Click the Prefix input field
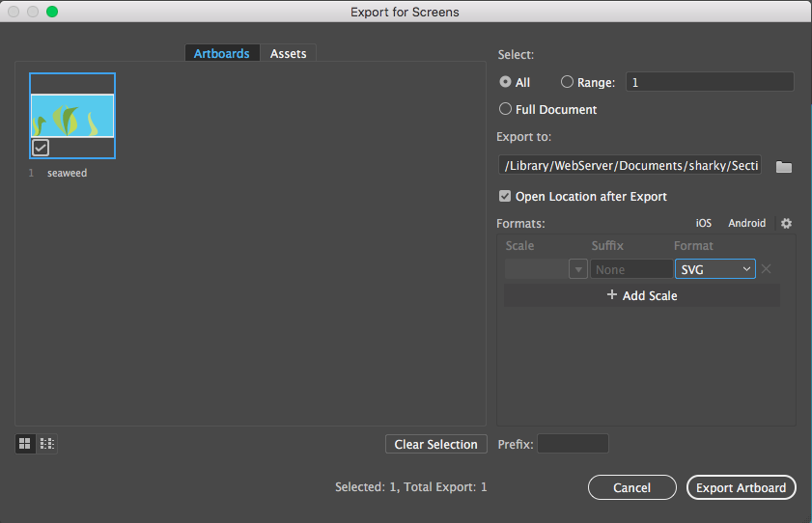 tap(573, 444)
